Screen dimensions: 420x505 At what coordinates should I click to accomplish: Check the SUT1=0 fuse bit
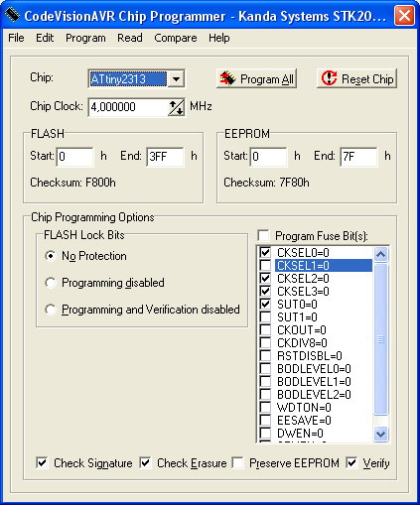tap(265, 316)
